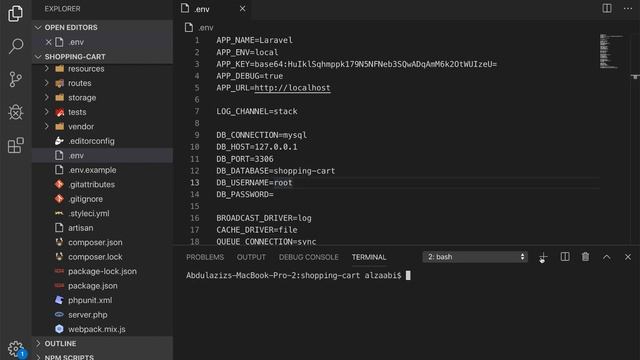The width and height of the screenshot is (640, 360).
Task: Click the http://localhost link in editor
Action: [292, 88]
